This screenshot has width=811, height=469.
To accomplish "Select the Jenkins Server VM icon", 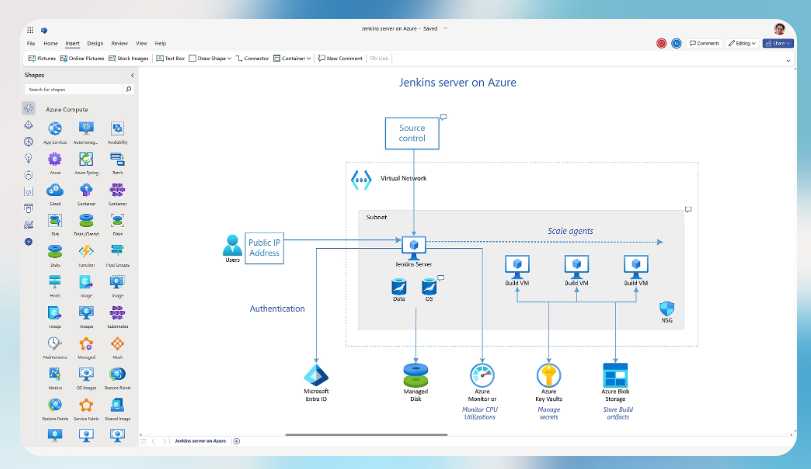I will pos(412,243).
